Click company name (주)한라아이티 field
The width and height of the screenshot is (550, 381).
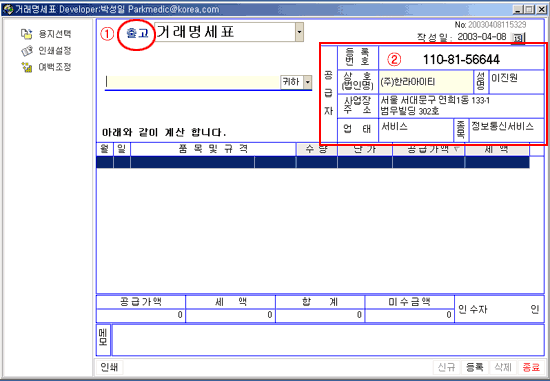[426, 82]
